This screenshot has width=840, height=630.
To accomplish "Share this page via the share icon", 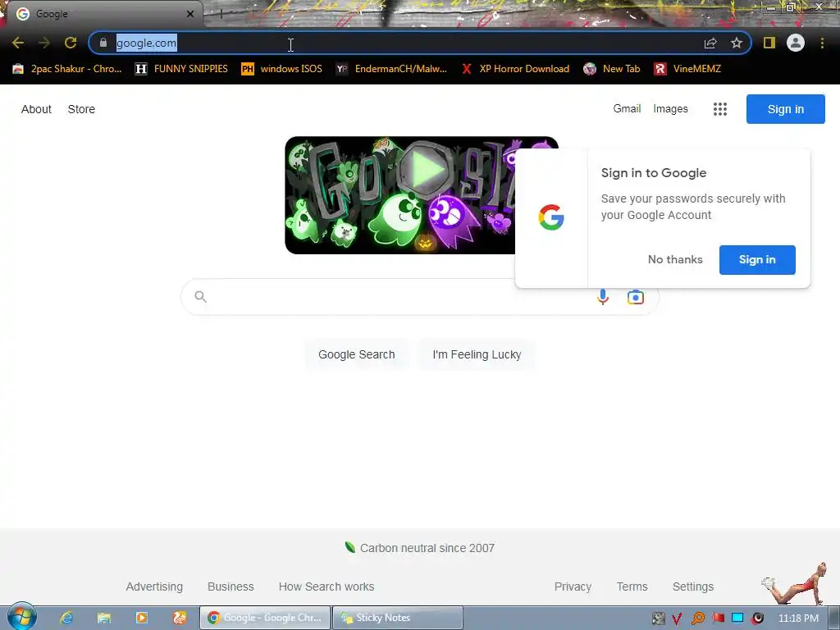I will point(710,43).
